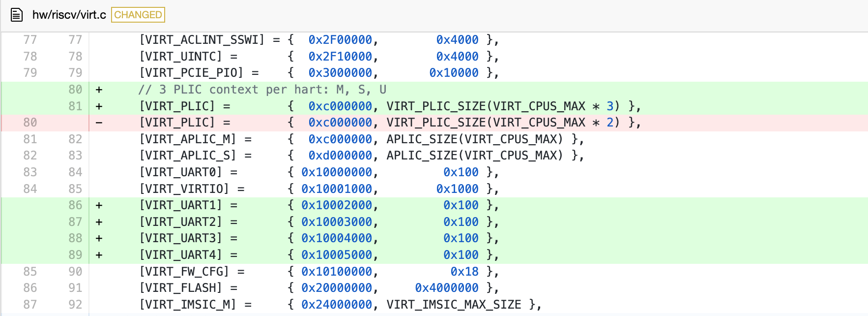Click the plus marker on the PLIC comment line
868x316 pixels.
[x=99, y=90]
